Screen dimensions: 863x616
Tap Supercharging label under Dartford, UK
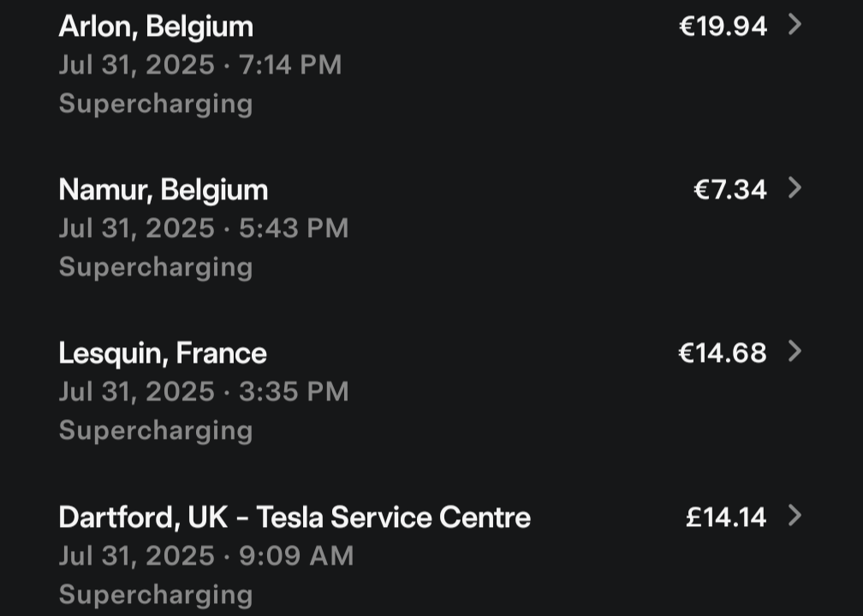coord(156,595)
